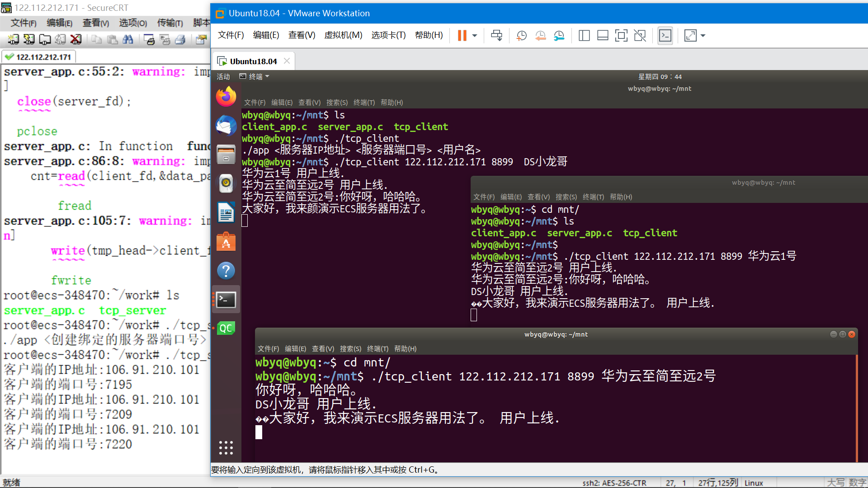Launch Thunderbird mail from the dock
This screenshot has height=488, width=868.
click(x=226, y=126)
